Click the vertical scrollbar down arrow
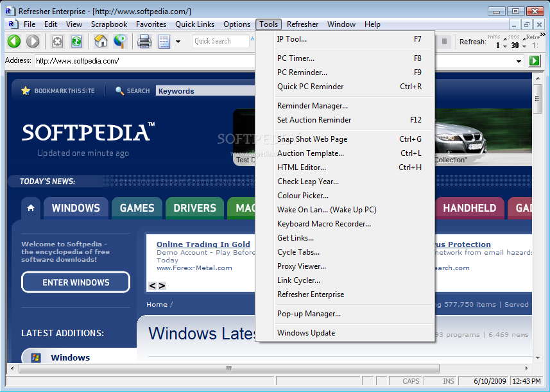 tap(538, 357)
